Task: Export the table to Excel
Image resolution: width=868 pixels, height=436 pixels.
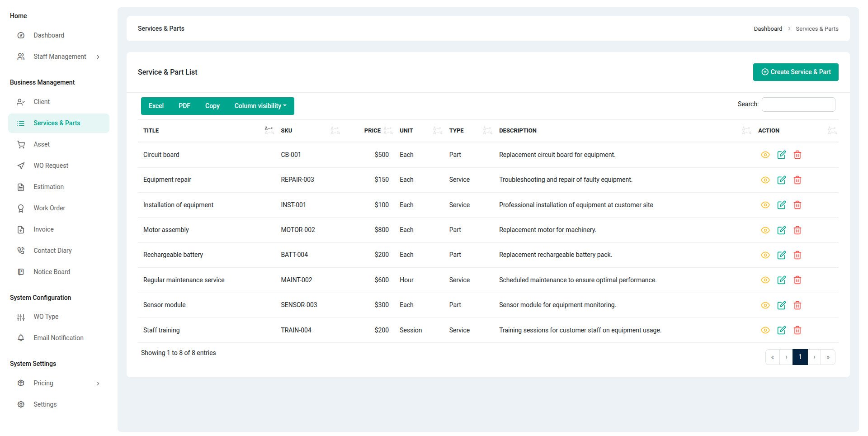Action: [156, 106]
